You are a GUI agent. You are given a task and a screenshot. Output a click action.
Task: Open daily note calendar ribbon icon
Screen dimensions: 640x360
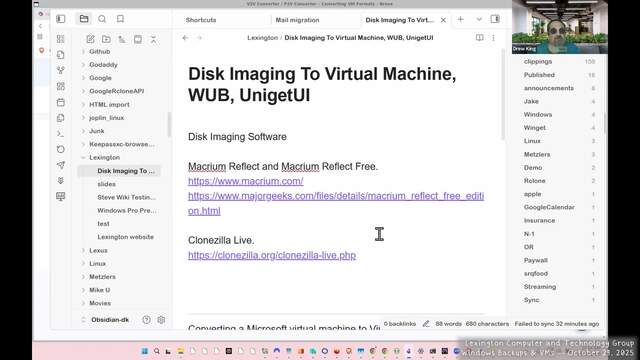(61, 102)
